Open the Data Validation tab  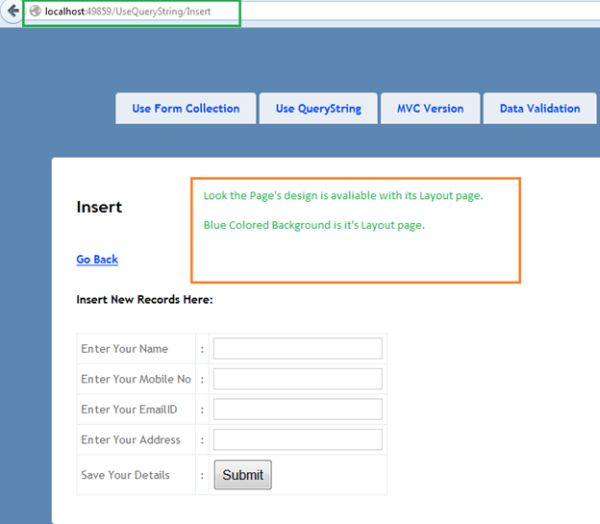coord(540,108)
